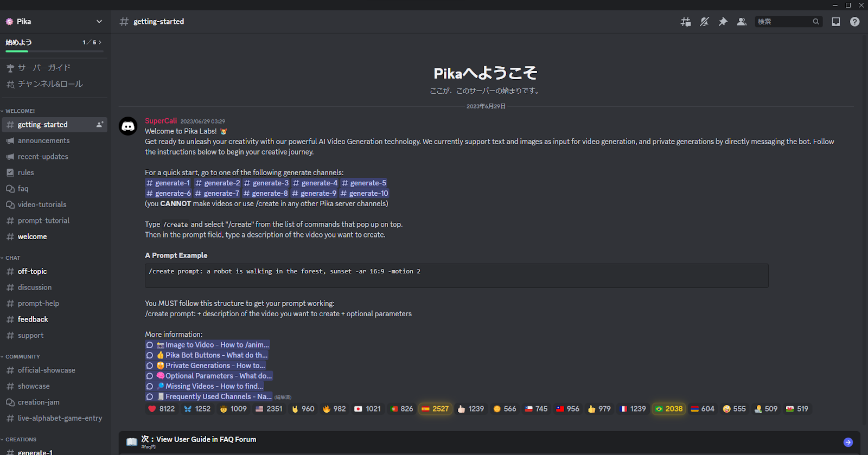Switch to the official-showcase channel

(54, 370)
